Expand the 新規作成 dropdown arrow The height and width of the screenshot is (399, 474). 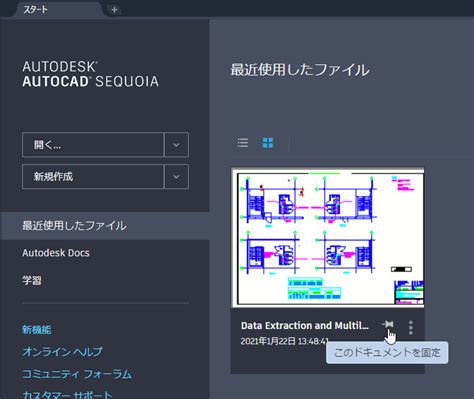click(x=176, y=176)
